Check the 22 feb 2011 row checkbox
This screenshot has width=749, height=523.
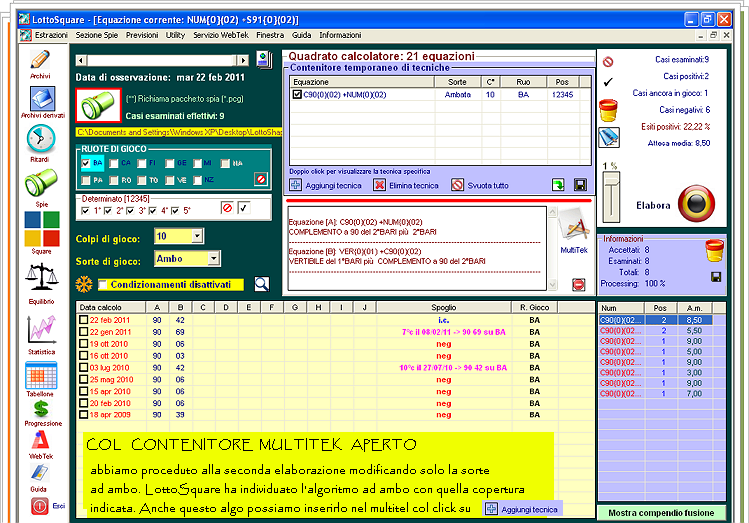point(84,320)
